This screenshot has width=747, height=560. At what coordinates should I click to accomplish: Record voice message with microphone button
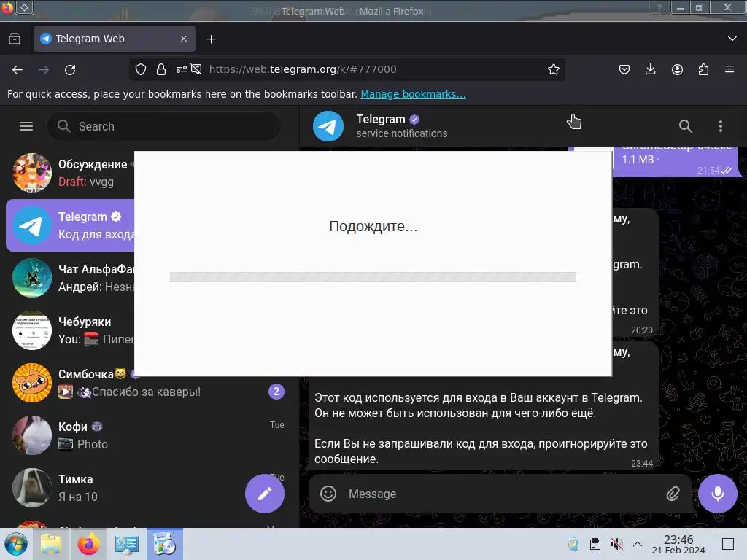coord(718,494)
